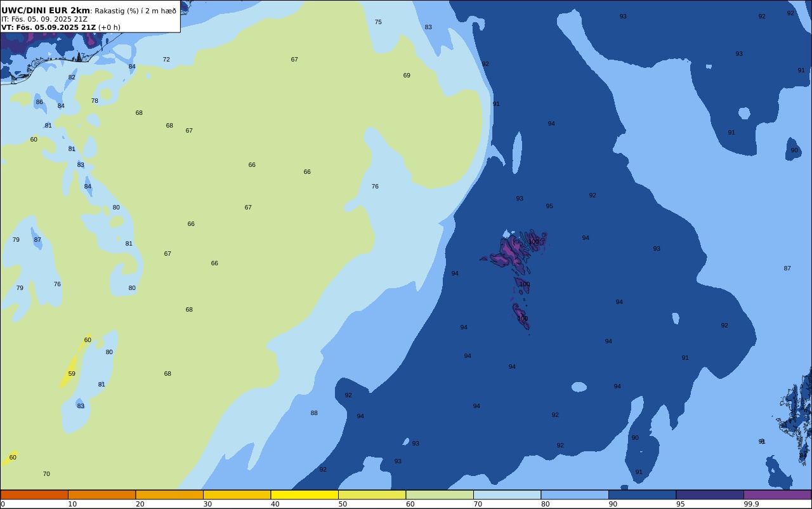Click the legend tick label '30'
812x509 pixels.
pos(207,504)
